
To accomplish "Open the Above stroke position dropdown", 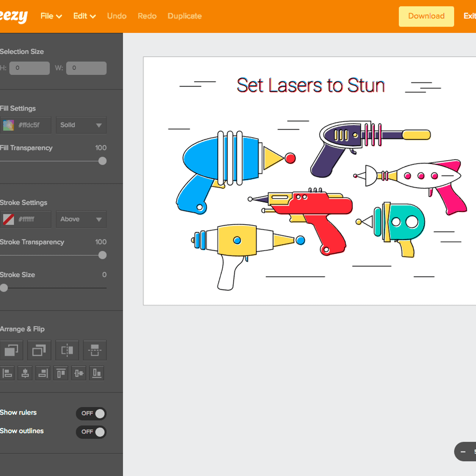I will 81,219.
